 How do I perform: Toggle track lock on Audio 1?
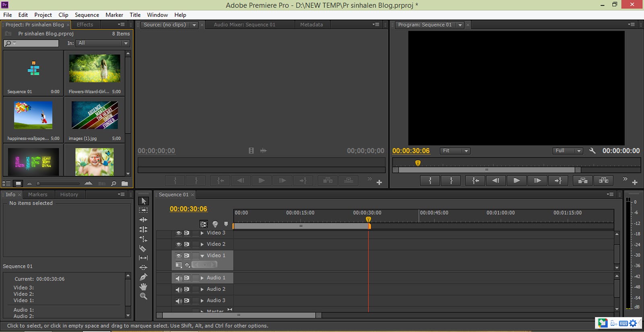196,278
